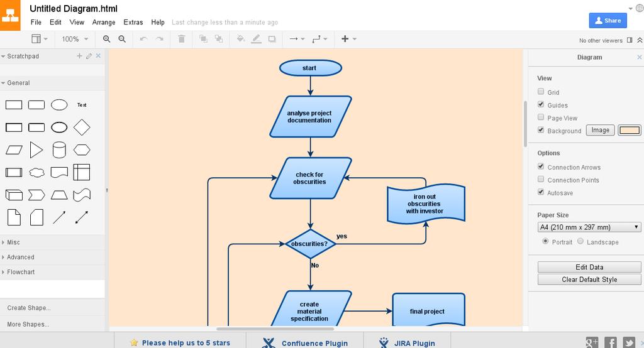Expand the Advanced shapes section

(x=52, y=258)
